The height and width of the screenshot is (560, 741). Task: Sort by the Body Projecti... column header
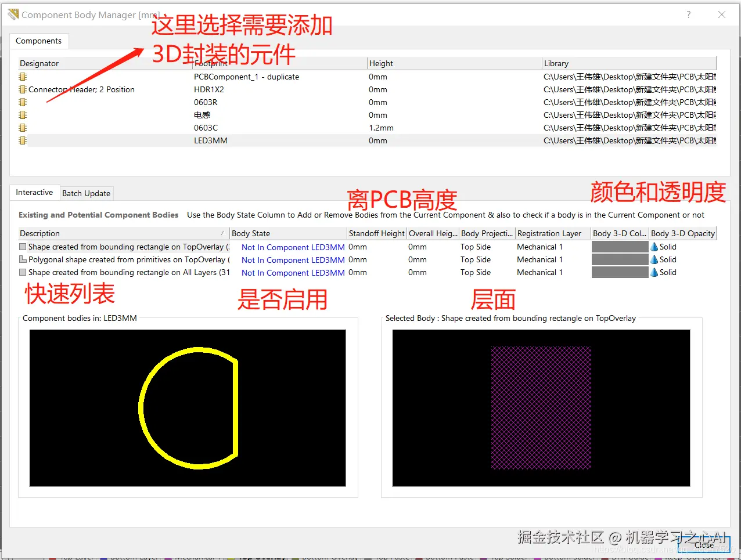tap(487, 233)
